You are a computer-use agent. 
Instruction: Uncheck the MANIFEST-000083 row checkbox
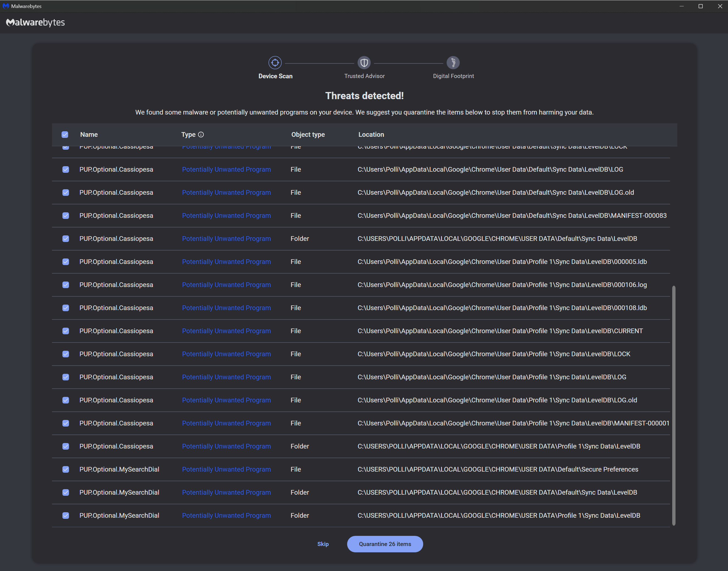(x=66, y=216)
